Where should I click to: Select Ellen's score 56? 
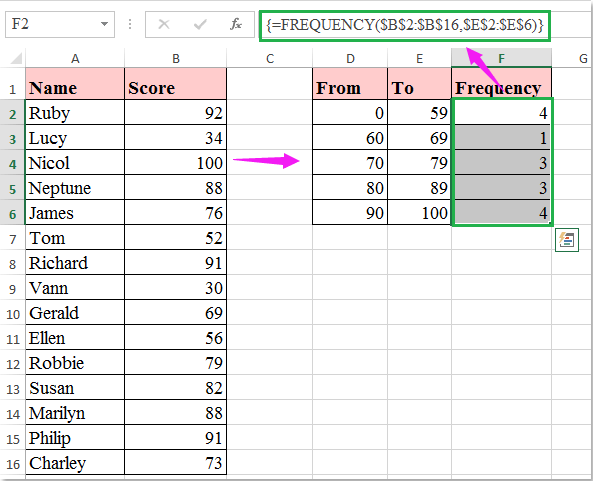tap(175, 337)
